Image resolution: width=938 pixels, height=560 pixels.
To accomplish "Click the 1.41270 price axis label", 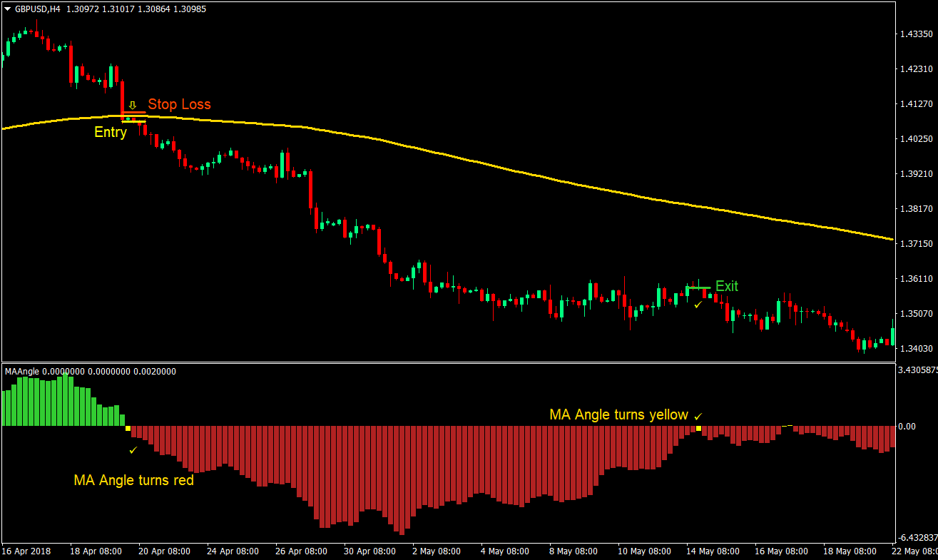I will click(x=916, y=104).
